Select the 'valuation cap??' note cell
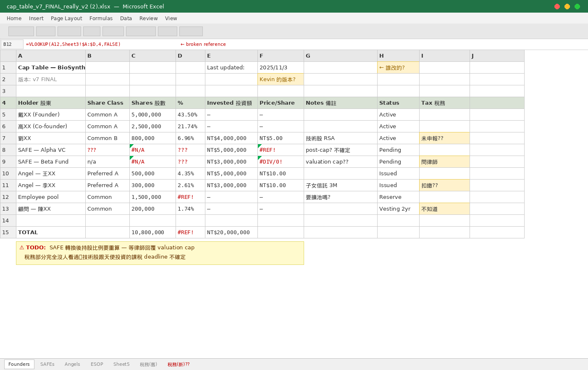Image resolution: width=588 pixels, height=370 pixels. click(341, 162)
